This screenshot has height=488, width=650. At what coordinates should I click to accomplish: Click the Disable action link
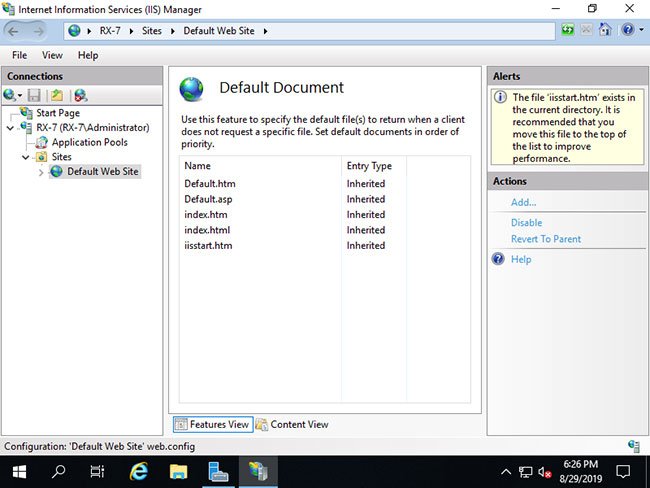coord(526,223)
